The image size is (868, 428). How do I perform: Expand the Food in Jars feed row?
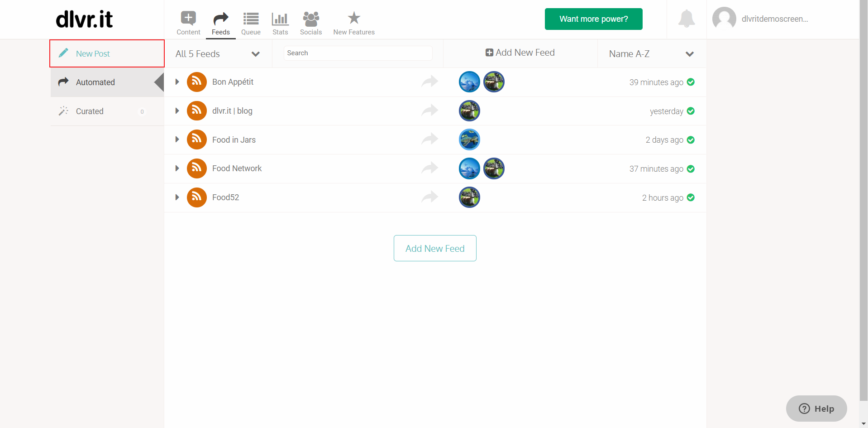coord(177,139)
